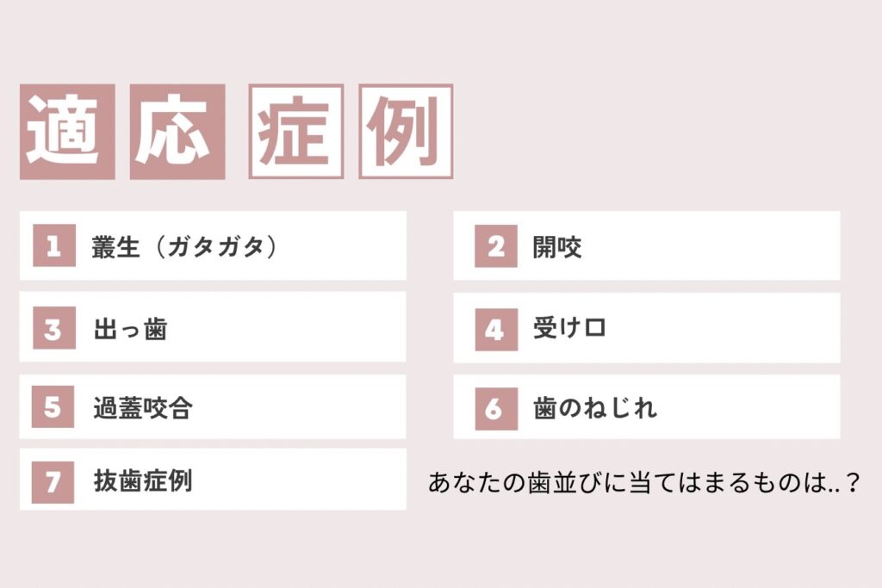Select the number 3 badge
The width and height of the screenshot is (882, 588).
(53, 329)
